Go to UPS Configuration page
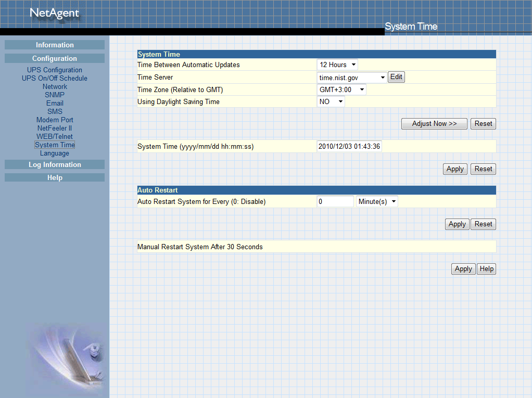 pyautogui.click(x=55, y=70)
